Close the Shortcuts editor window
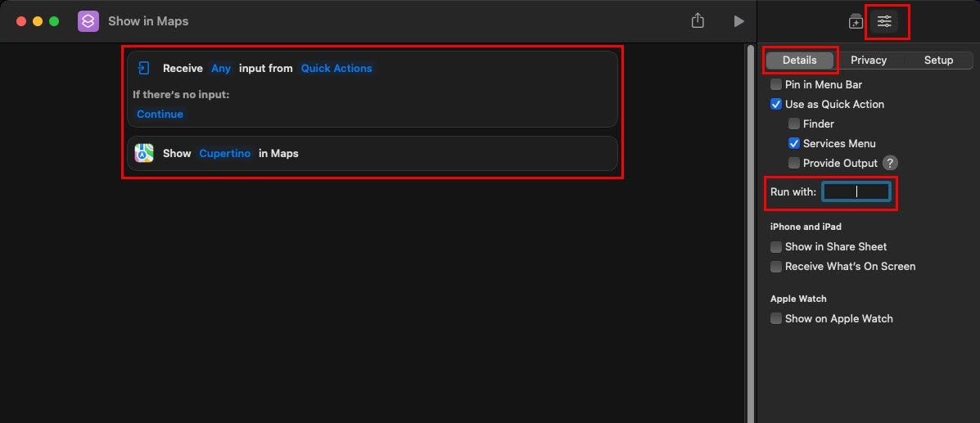 pyautogui.click(x=20, y=21)
